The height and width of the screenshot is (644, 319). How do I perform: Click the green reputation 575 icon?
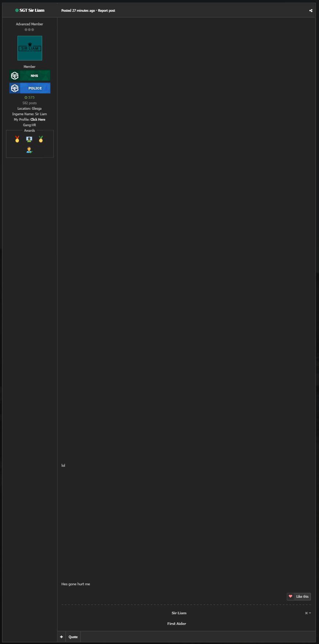pos(26,98)
